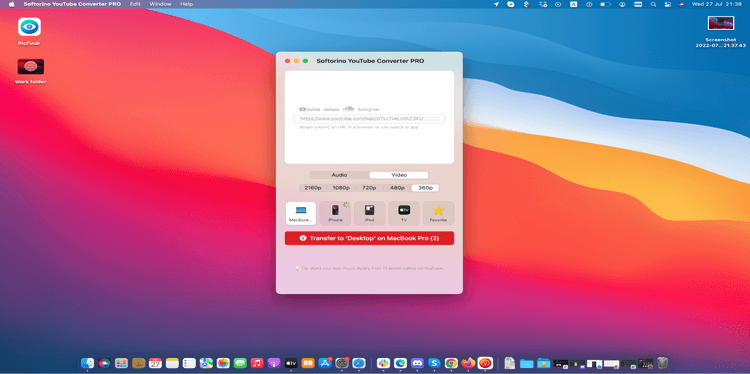Open Discord from the Dock
The width and height of the screenshot is (750, 374).
point(417,363)
